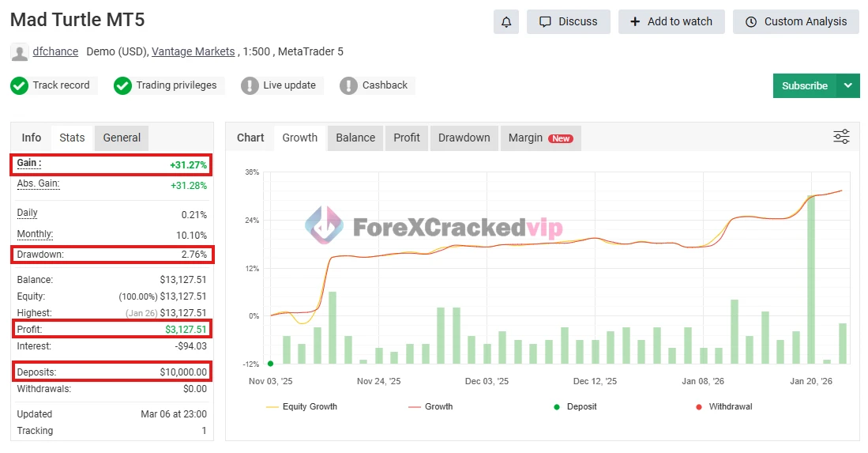The height and width of the screenshot is (453, 868).
Task: Open the Vantage Markets broker link
Action: click(x=193, y=51)
